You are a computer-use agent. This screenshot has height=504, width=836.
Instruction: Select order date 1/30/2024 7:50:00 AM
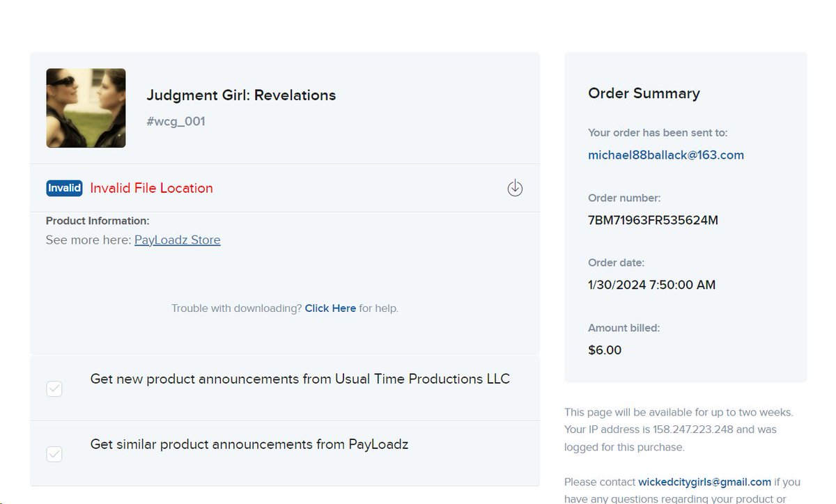tap(652, 285)
